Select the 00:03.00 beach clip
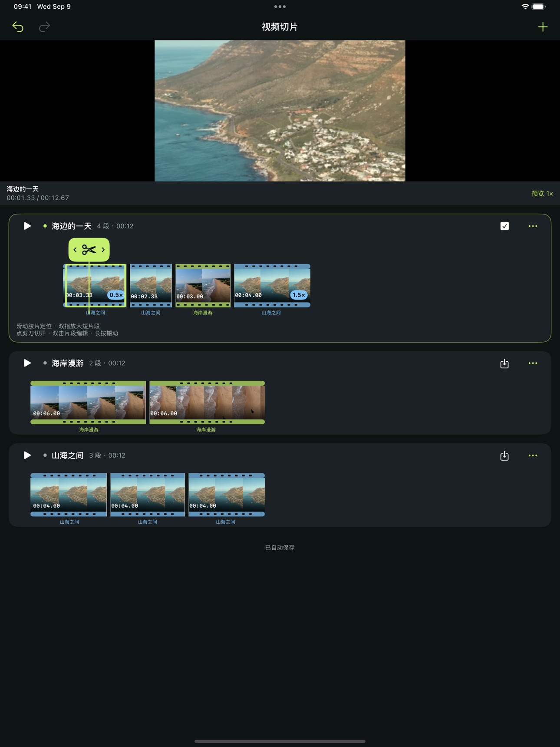Screen dimensions: 560x747 (x=203, y=285)
